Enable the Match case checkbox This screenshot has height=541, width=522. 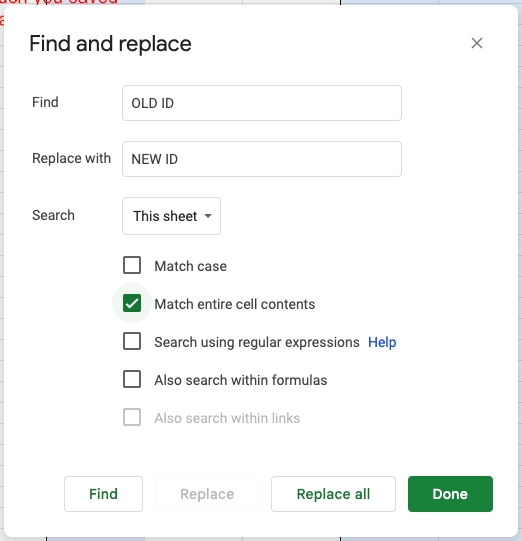(x=132, y=265)
